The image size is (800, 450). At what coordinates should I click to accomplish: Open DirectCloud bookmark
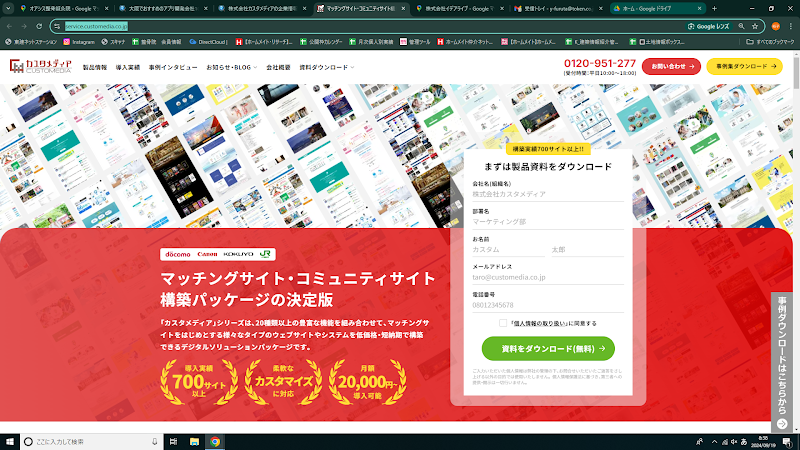tap(208, 42)
